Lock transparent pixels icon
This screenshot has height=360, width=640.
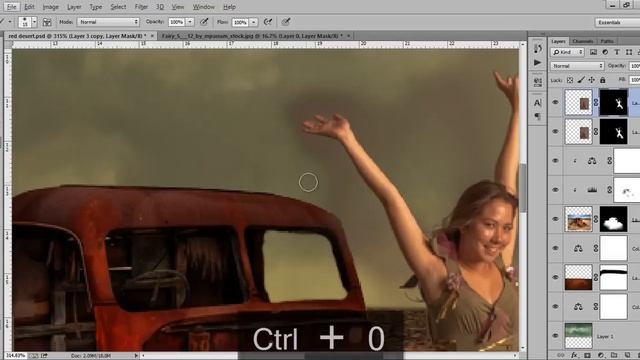click(x=569, y=80)
